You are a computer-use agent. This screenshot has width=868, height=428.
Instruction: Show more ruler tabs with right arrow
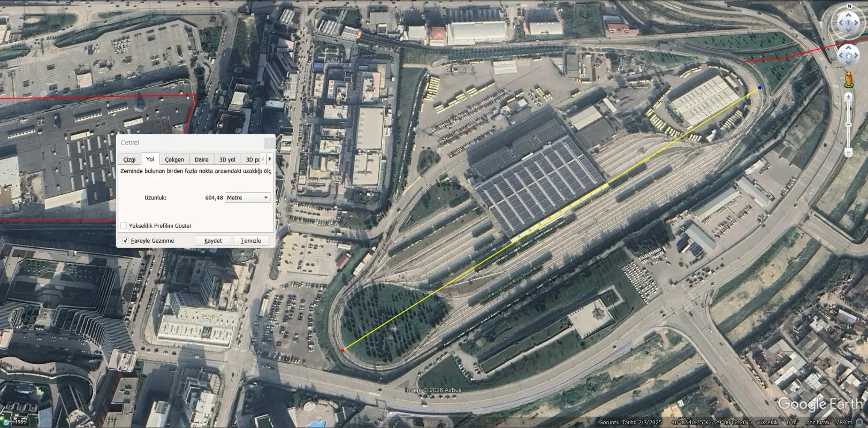270,159
